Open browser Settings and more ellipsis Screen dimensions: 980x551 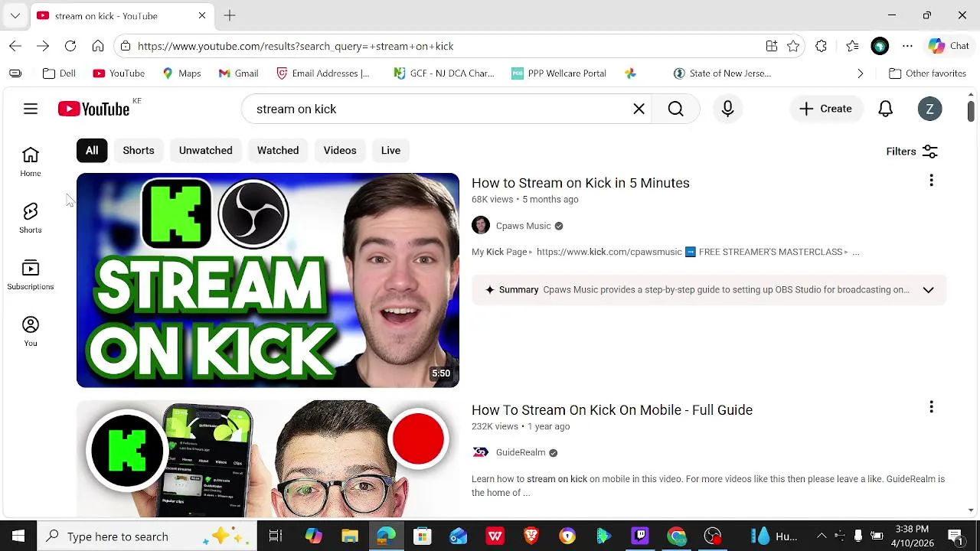907,46
